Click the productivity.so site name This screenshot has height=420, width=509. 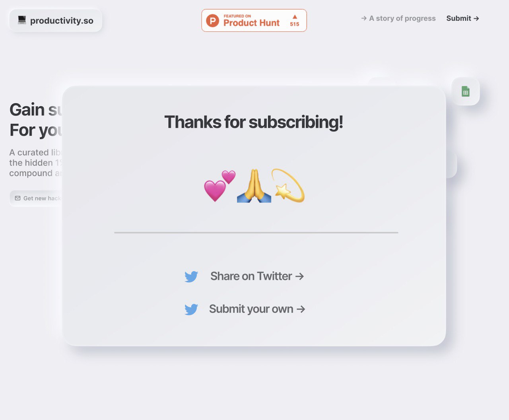coord(62,21)
